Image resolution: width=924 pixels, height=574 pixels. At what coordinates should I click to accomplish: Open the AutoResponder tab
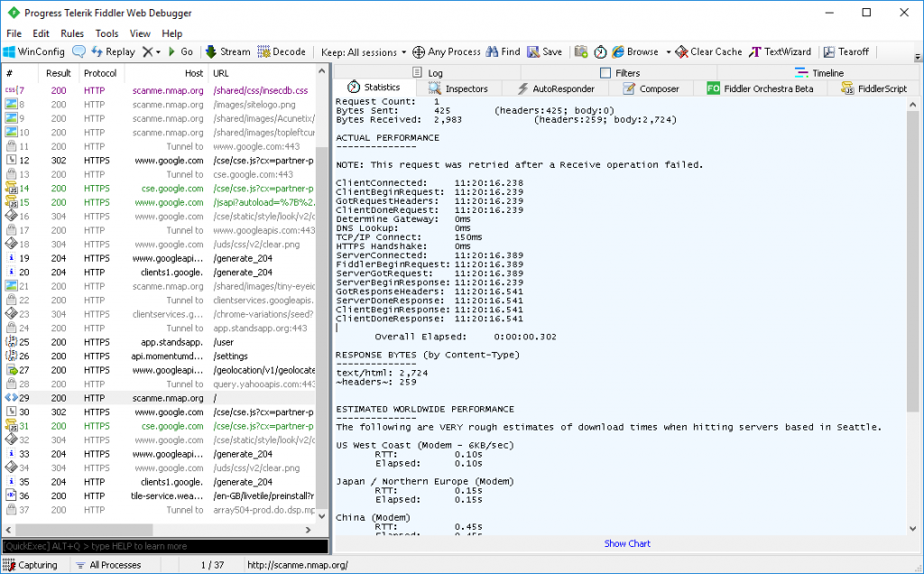point(555,88)
